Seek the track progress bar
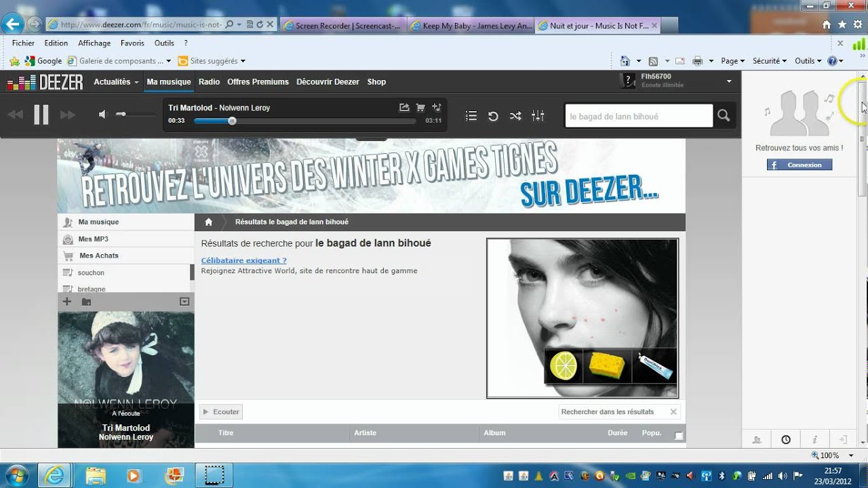Viewport: 868px width, 488px height. coord(305,121)
